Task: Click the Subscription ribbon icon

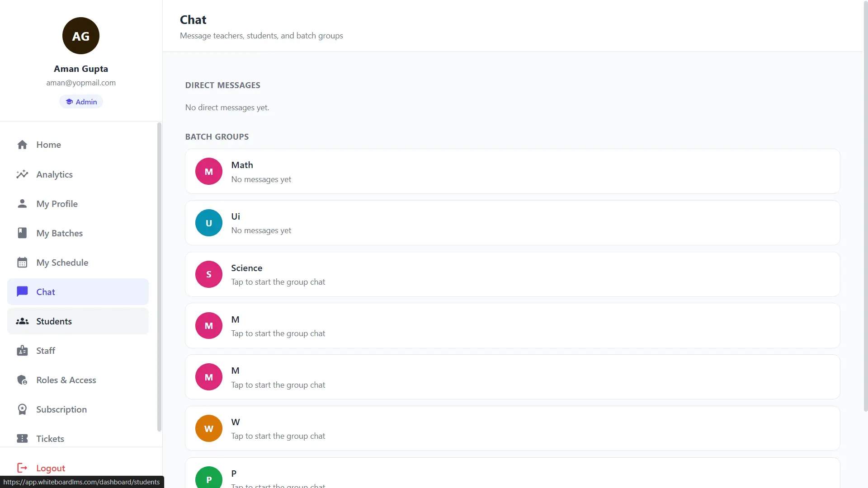Action: pos(22,409)
